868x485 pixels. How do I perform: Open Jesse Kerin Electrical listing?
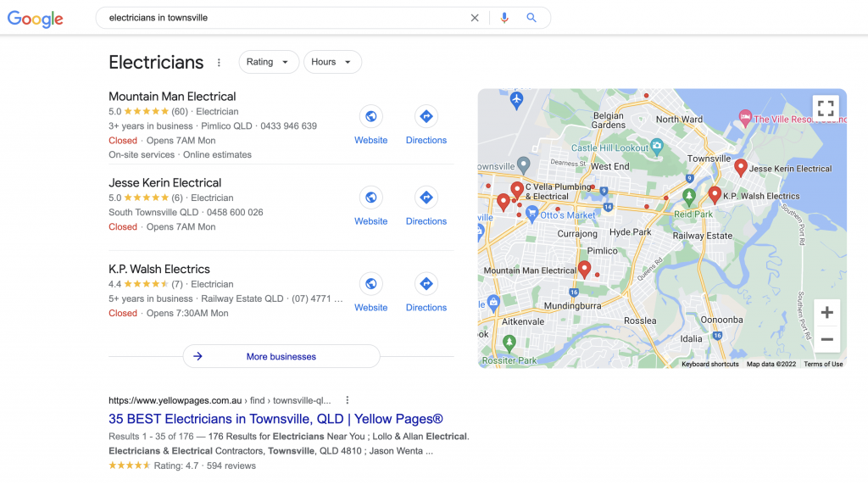[165, 182]
